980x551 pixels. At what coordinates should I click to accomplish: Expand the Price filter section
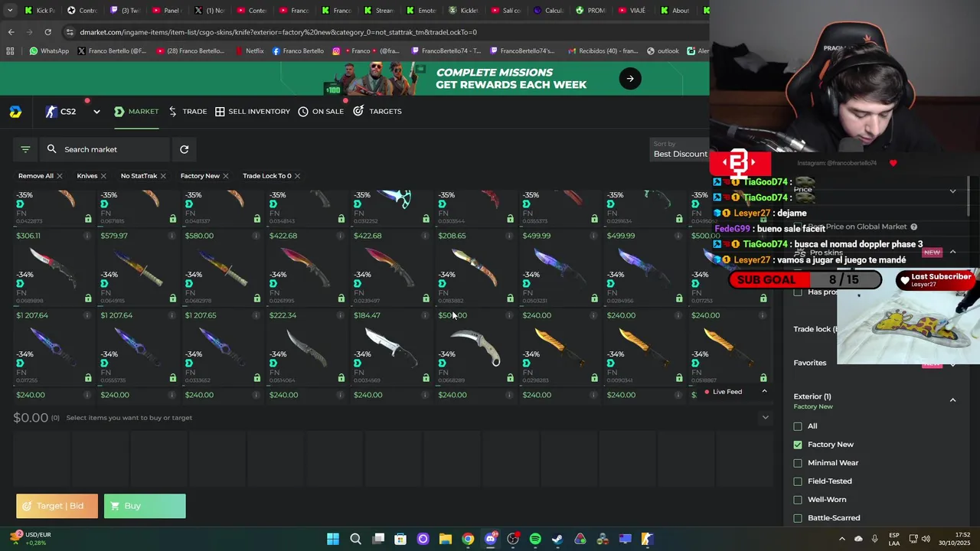point(952,191)
